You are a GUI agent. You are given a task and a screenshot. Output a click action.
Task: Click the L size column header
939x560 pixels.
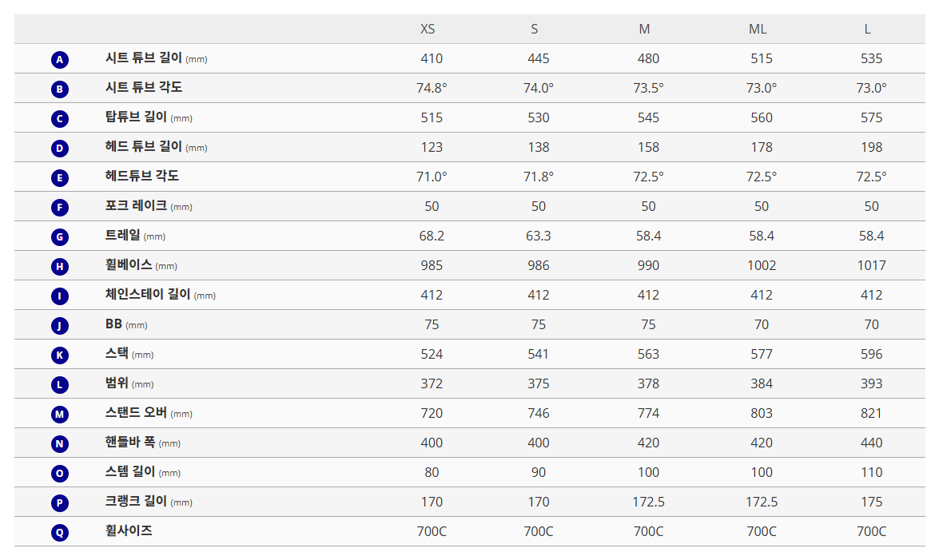867,30
